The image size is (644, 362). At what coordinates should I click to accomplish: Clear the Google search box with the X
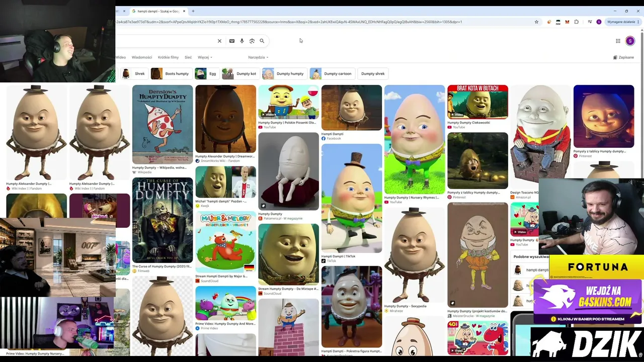pyautogui.click(x=219, y=41)
